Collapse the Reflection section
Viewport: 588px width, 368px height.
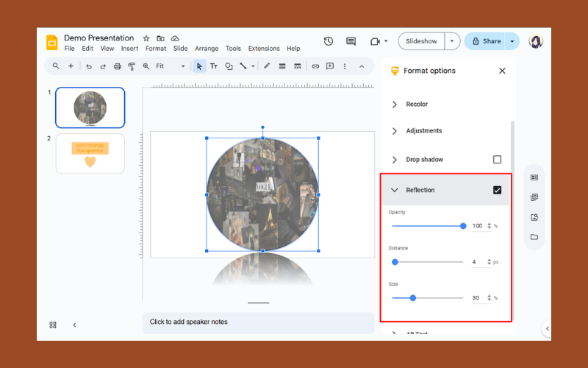click(x=395, y=190)
